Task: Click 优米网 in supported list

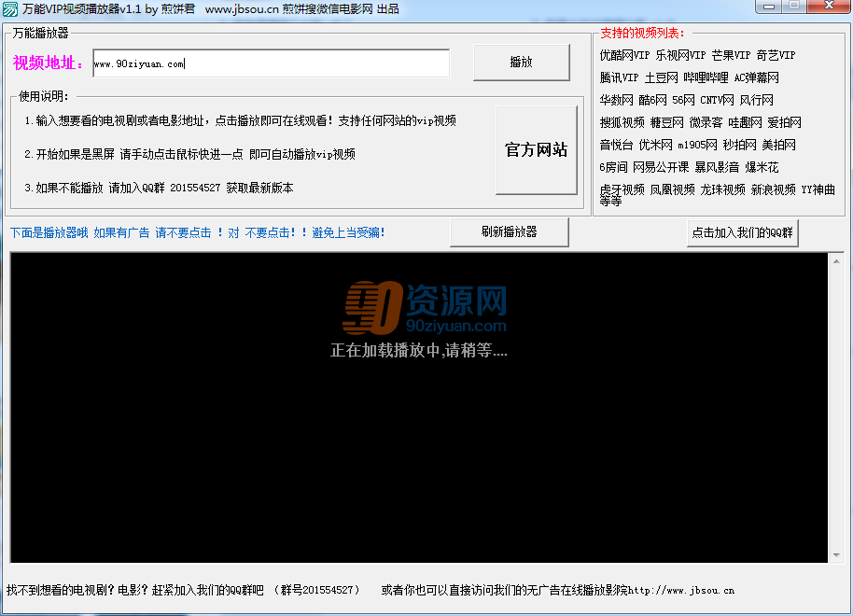Action: point(655,145)
